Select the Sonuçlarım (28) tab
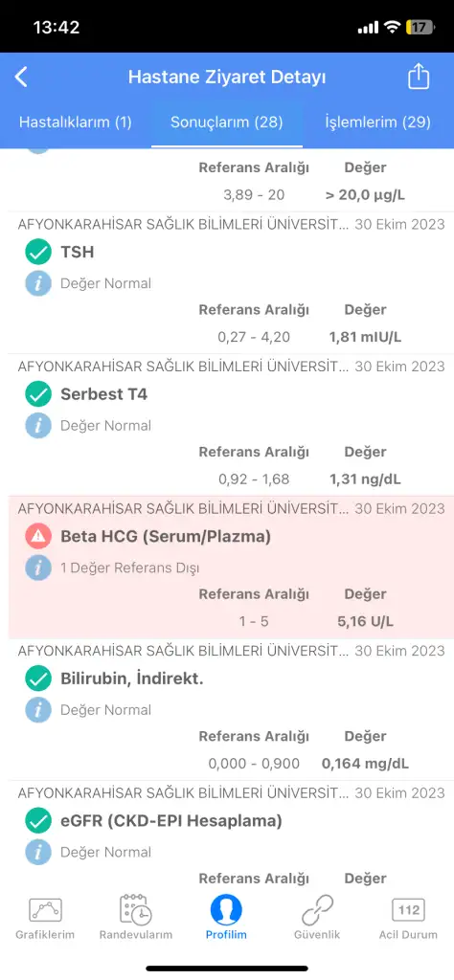454x980 pixels. (227, 122)
